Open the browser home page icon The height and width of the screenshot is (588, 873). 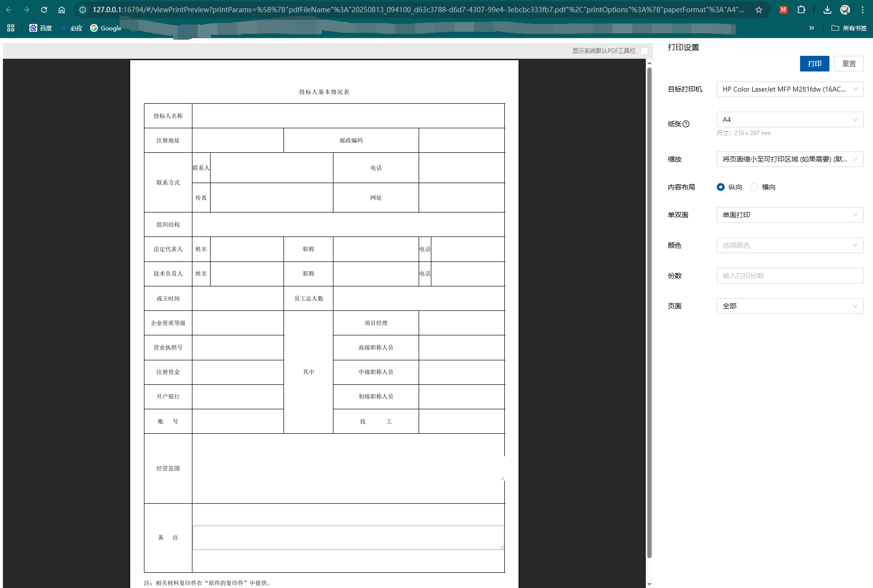click(x=62, y=9)
